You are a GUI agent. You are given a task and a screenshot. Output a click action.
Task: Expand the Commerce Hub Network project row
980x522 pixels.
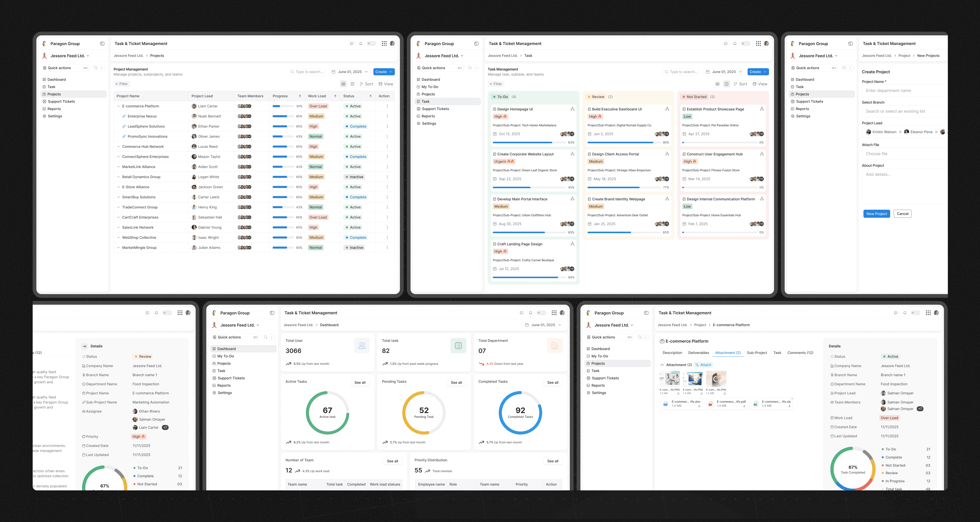point(118,147)
